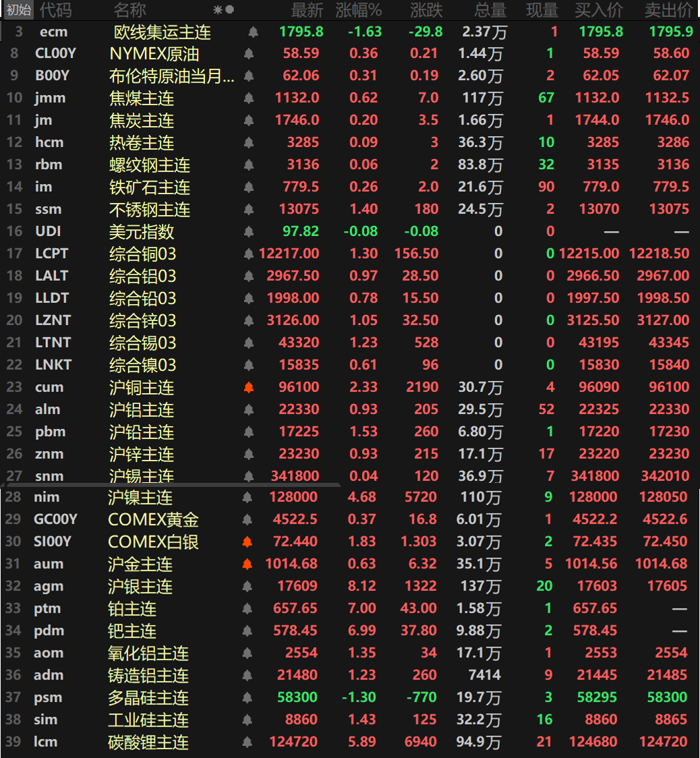
Task: Turn off the orange alert for 沪金主连
Action: tap(248, 564)
